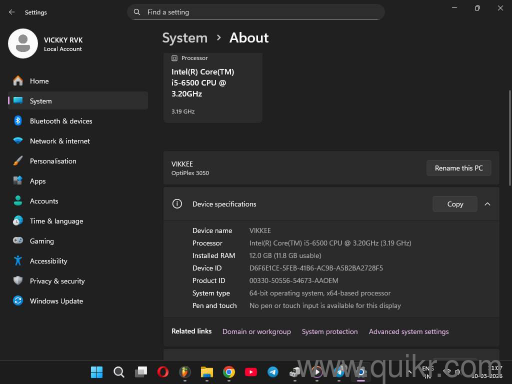Open Advanced system settings link
The height and width of the screenshot is (384, 512).
[x=409, y=332]
